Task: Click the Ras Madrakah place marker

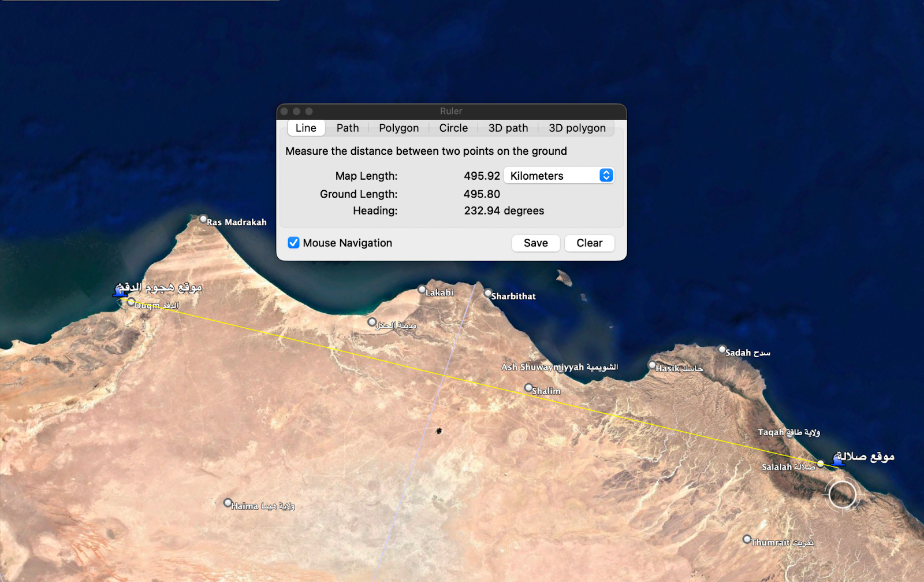Action: point(203,219)
